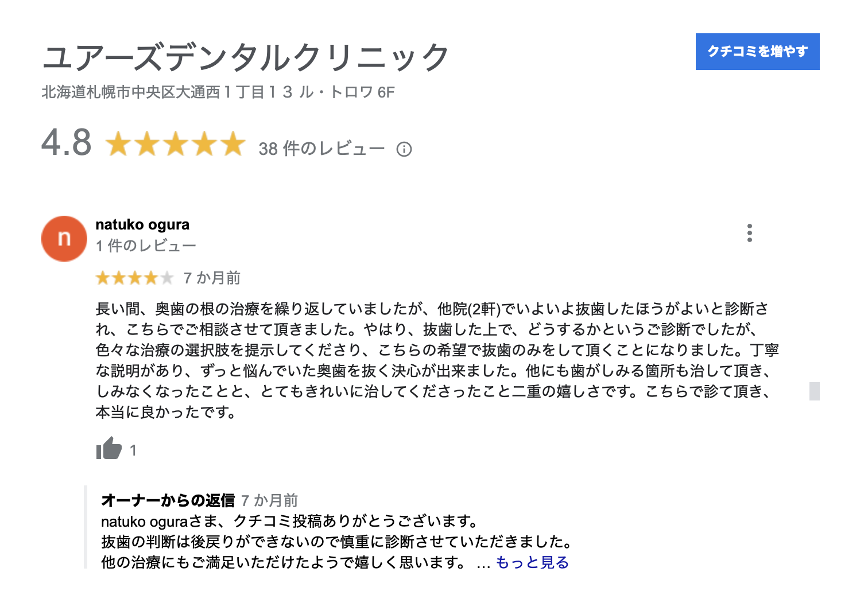Click the 1 件のレビュー text under reviewer
The image size is (868, 599).
(x=146, y=246)
